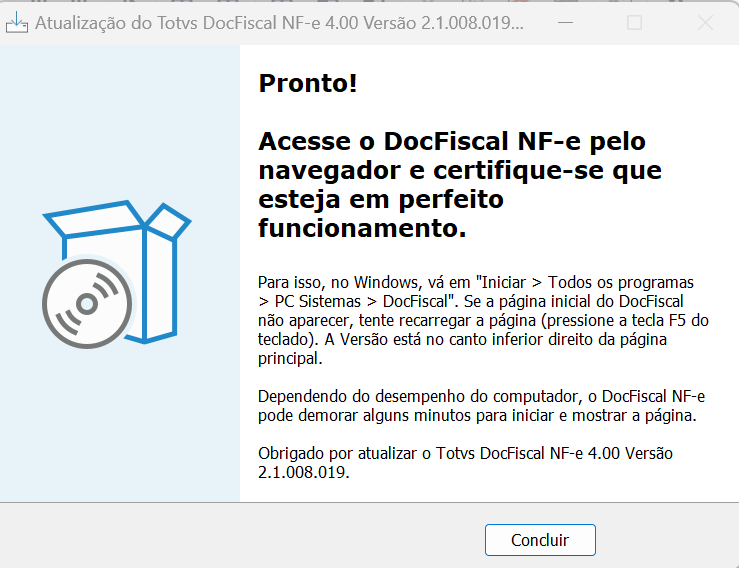
Task: Click the open right flap of the box
Action: point(168,222)
